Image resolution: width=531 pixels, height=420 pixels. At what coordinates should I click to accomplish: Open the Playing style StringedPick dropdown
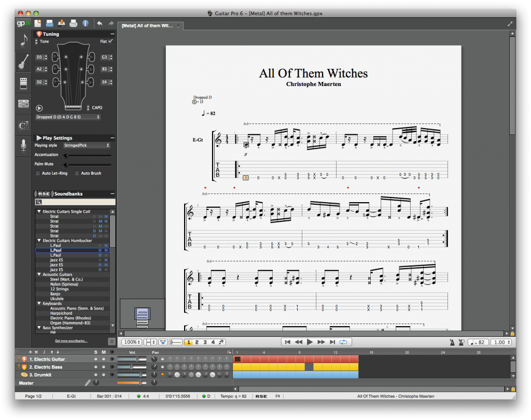(x=87, y=146)
